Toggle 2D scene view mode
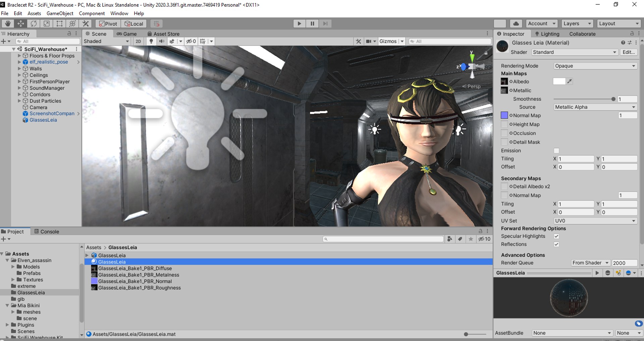 [138, 41]
